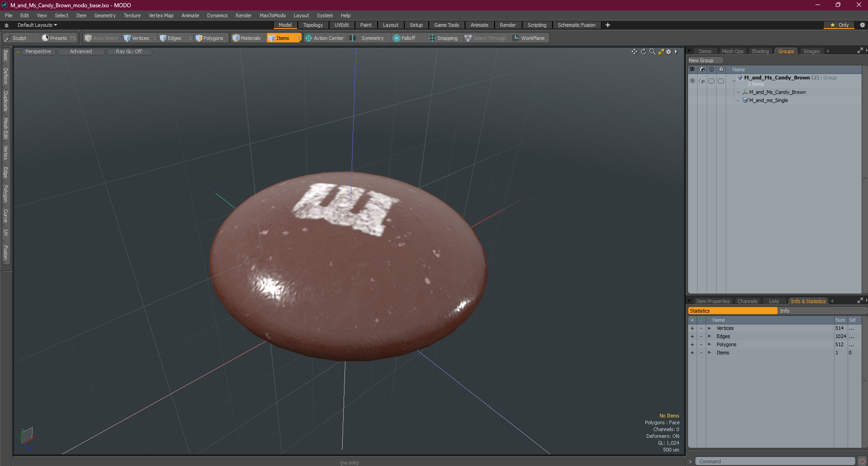Click the Command input field
The height and width of the screenshot is (466, 868).
coord(775,461)
